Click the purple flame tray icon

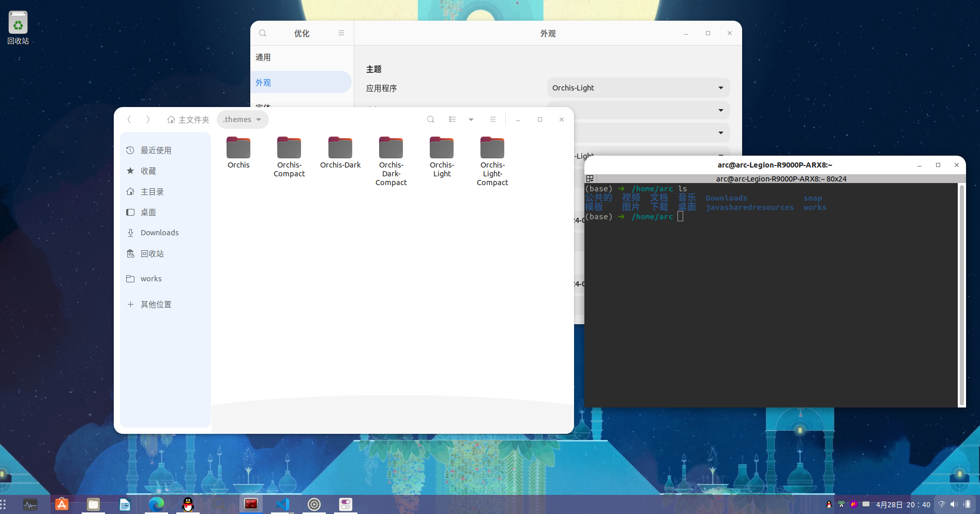(x=854, y=504)
